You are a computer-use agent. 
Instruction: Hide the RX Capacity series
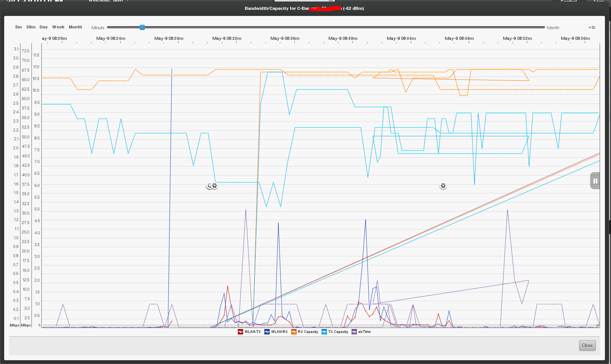305,332
